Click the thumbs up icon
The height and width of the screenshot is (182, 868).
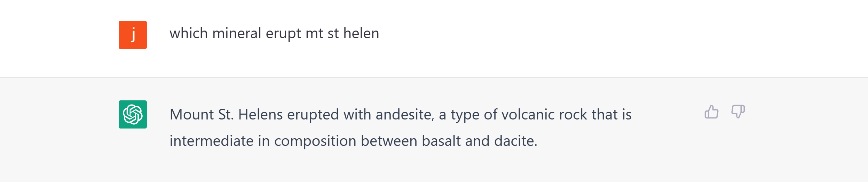711,112
